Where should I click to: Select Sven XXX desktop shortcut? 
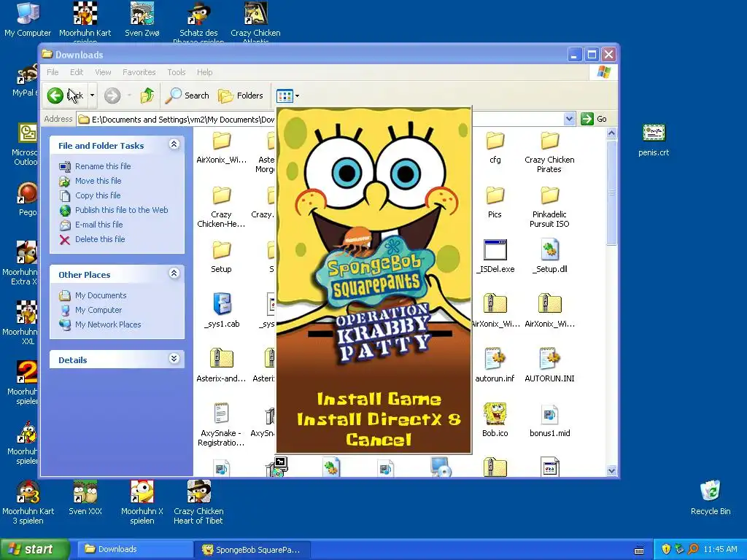85,498
